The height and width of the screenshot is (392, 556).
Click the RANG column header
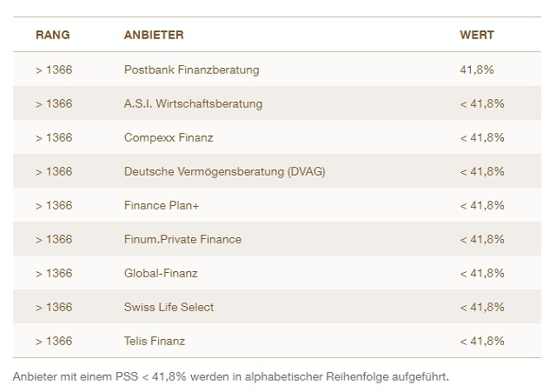[52, 35]
